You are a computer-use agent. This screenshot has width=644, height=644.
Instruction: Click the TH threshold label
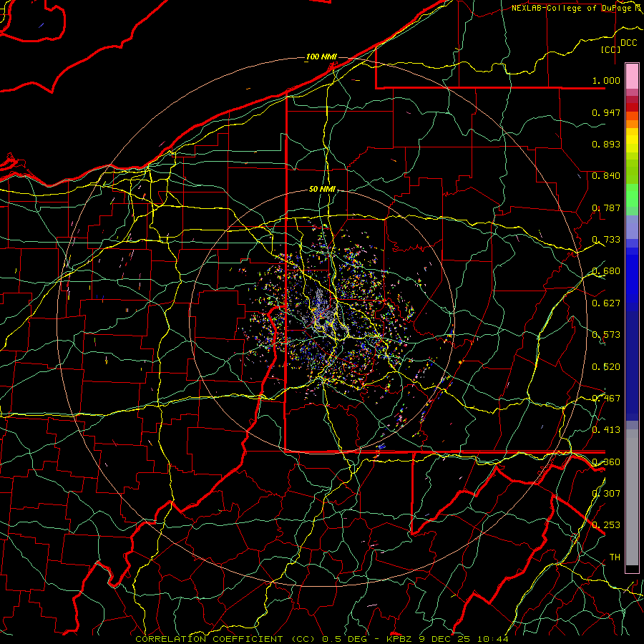pos(615,557)
